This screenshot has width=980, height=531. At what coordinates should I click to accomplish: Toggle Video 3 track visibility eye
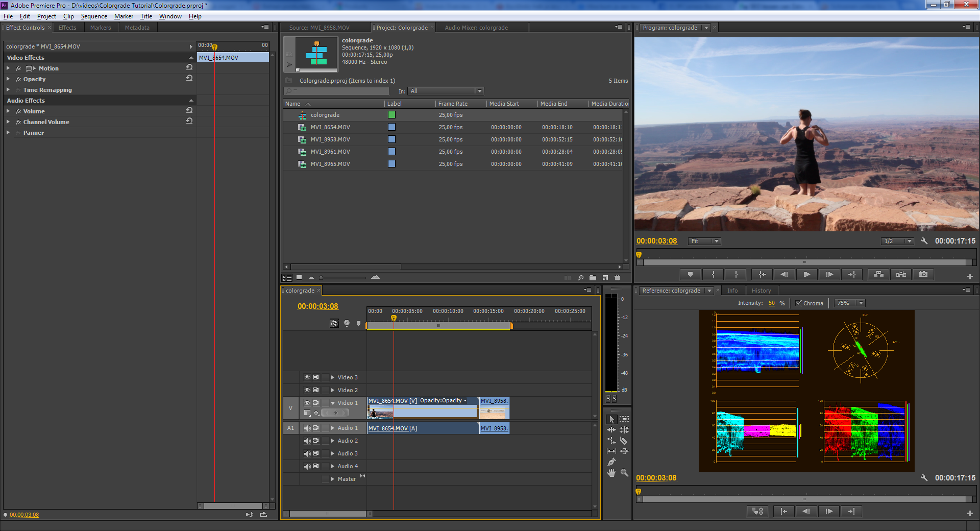(307, 377)
